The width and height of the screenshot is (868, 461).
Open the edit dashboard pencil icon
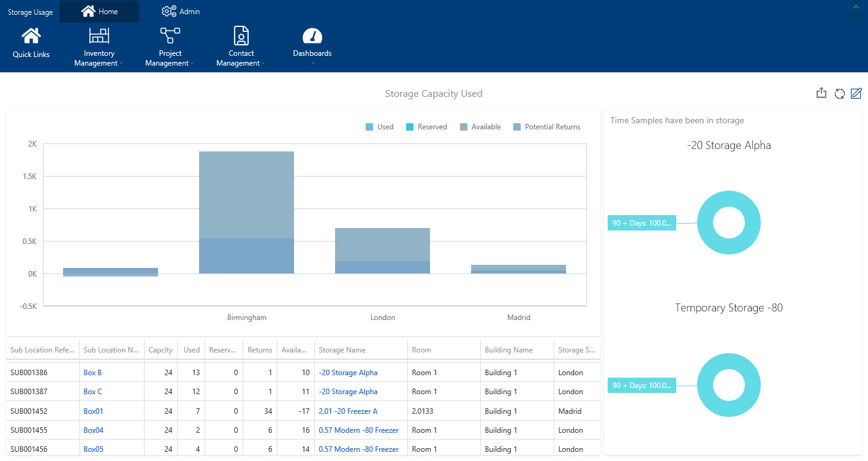(856, 93)
